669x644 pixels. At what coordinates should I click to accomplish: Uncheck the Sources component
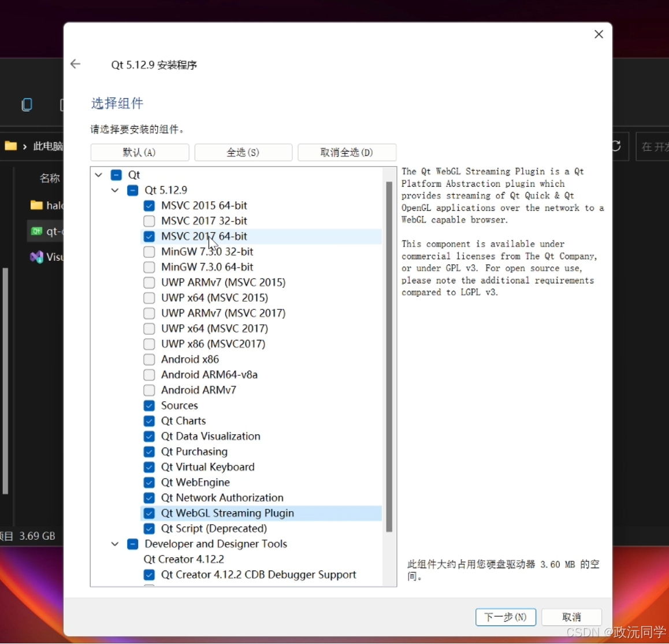(149, 405)
